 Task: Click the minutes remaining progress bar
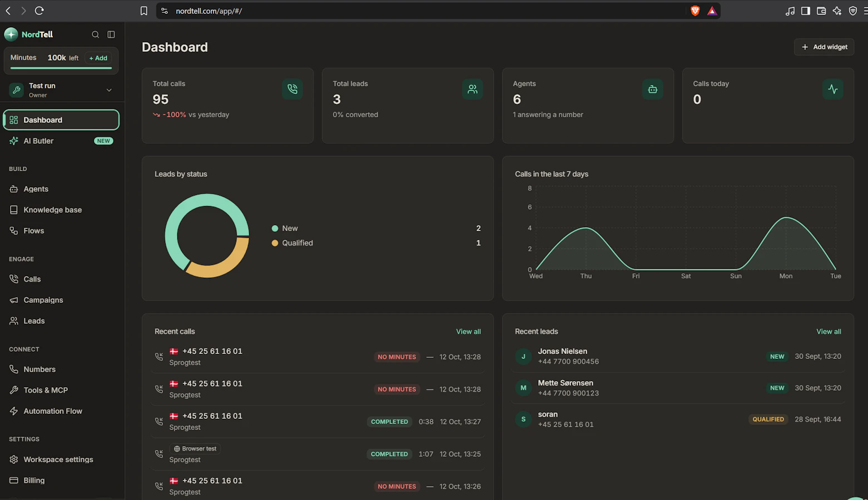click(61, 68)
